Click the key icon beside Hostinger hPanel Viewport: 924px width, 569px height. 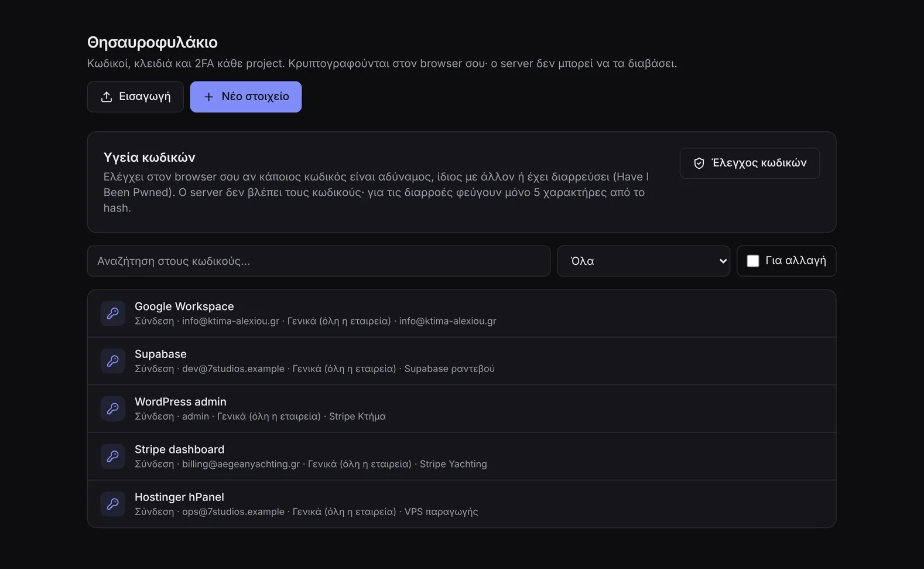click(x=112, y=504)
